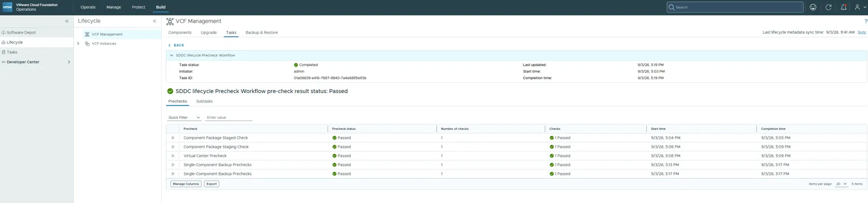Expand Component Package Staged Check row
Viewport: 868px width, 203px height.
tap(173, 138)
